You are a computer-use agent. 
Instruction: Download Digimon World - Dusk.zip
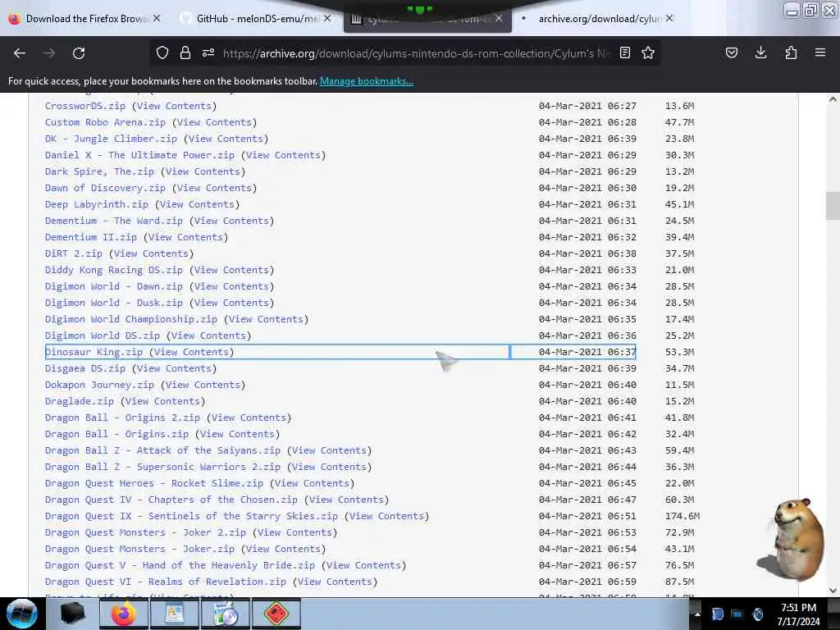pos(113,303)
